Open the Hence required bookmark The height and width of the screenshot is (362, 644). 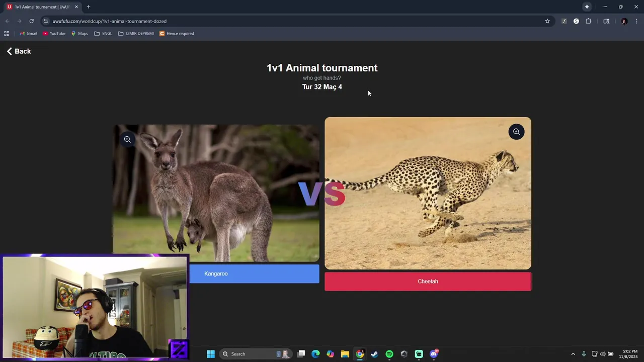click(177, 34)
